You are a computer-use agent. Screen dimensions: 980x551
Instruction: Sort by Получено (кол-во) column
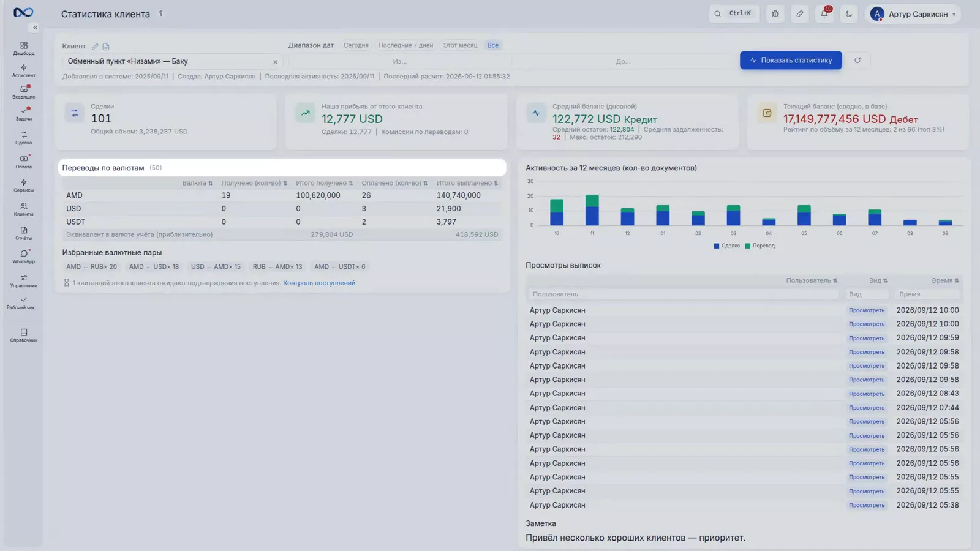tap(254, 183)
